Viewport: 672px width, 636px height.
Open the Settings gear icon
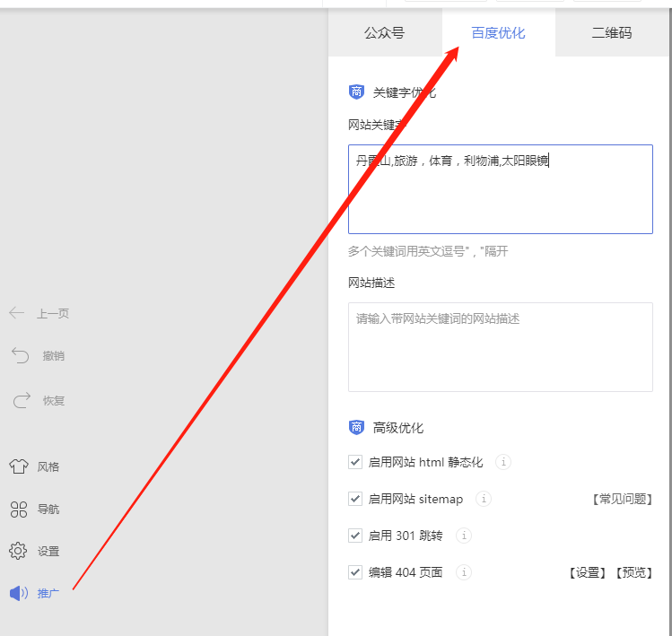coord(18,551)
